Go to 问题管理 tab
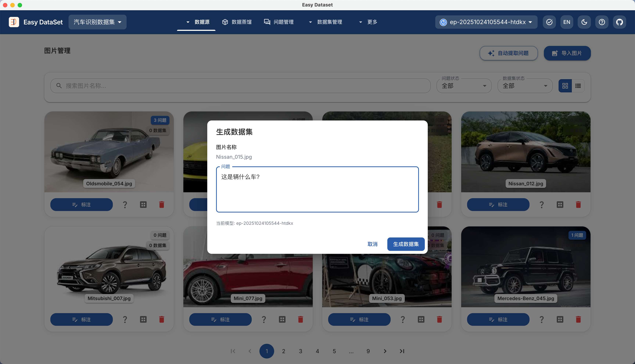 (x=279, y=22)
